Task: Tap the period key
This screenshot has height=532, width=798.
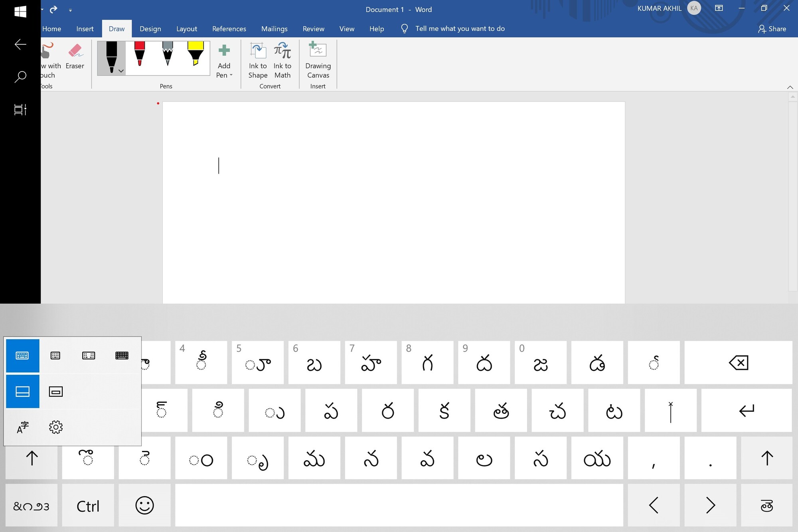Action: pyautogui.click(x=710, y=458)
